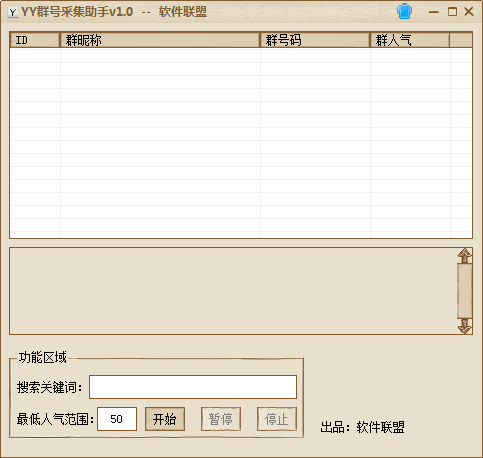Click the scroll down arrow in log panel
Screen dimensions: 483x458
pos(465,326)
